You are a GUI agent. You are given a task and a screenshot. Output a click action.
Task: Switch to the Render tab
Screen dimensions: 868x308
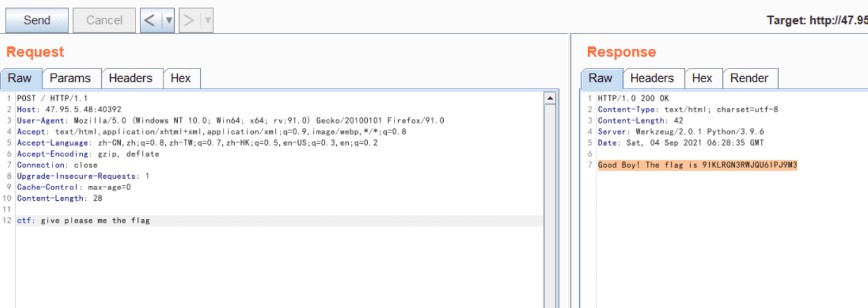point(749,79)
